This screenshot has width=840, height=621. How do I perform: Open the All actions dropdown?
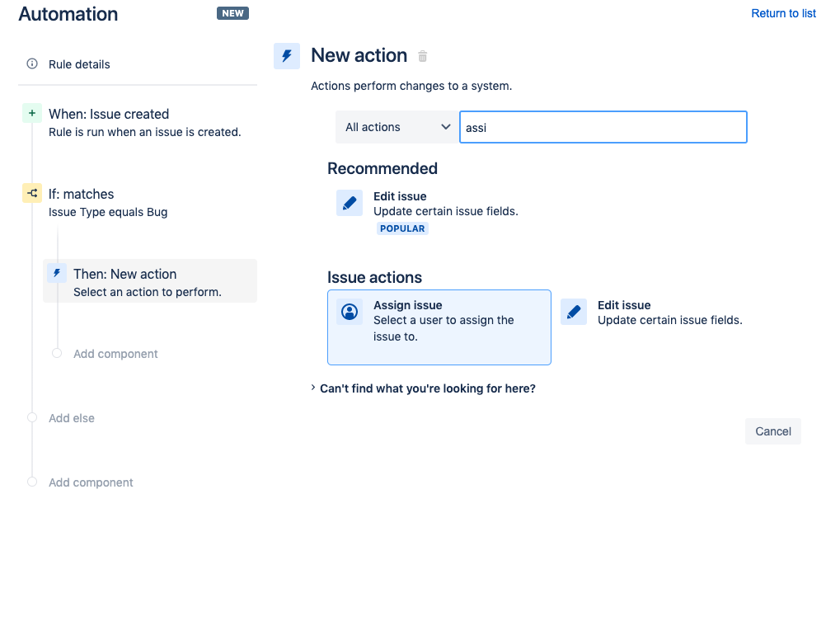[x=397, y=126]
